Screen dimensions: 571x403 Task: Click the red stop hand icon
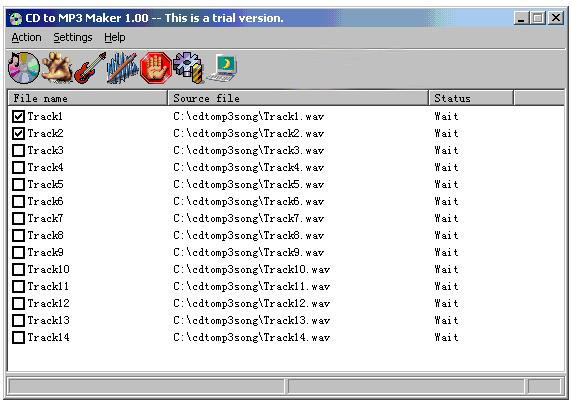pos(156,68)
